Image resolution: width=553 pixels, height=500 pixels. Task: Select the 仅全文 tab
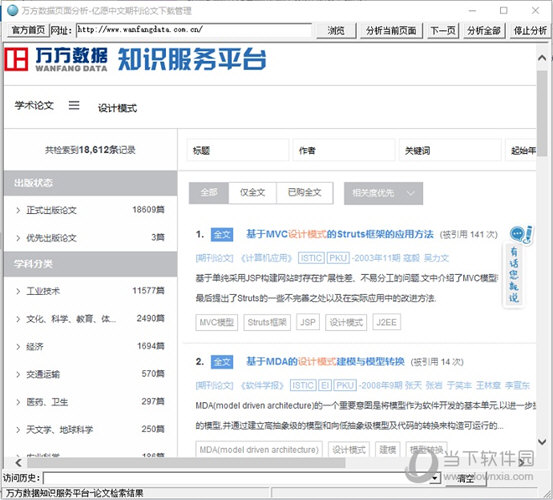(x=253, y=193)
